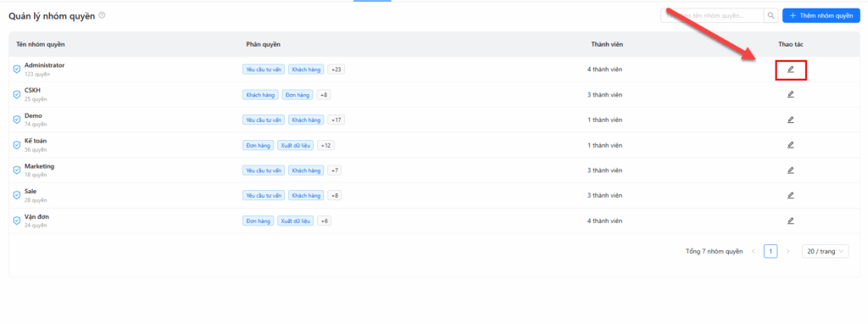This screenshot has width=868, height=324.
Task: Click Đơn hàng tag in Kế toán row
Action: 258,145
